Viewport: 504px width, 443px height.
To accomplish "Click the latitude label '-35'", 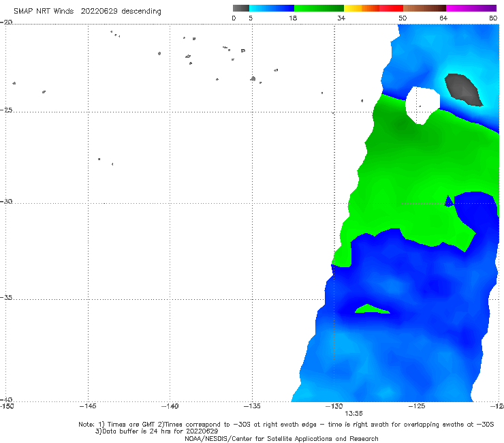I will tap(6, 298).
